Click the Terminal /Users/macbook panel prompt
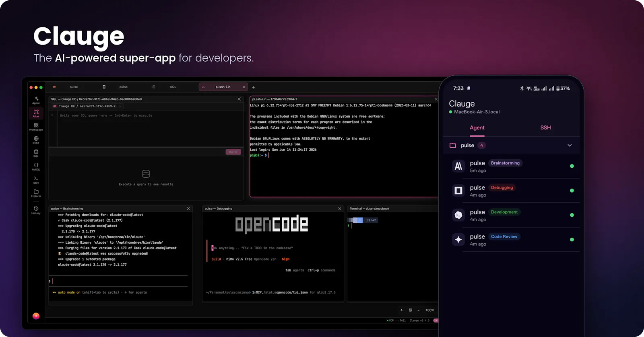The image size is (644, 337). [x=350, y=226]
